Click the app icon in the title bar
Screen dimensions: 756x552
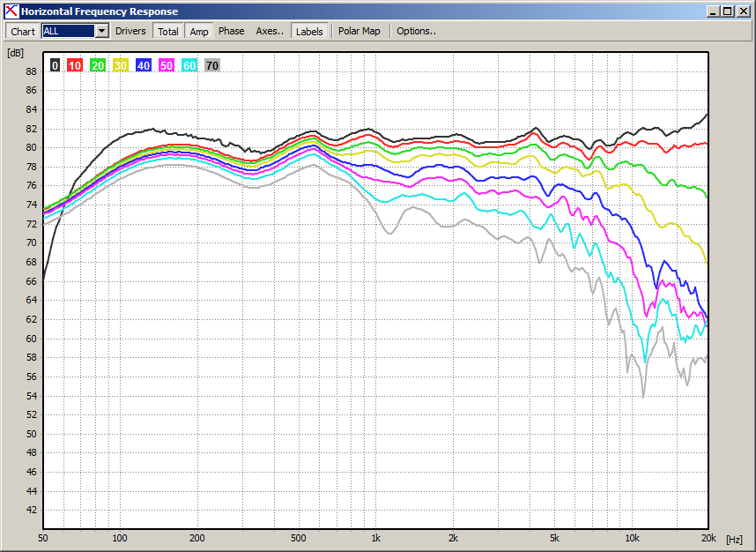[11, 11]
